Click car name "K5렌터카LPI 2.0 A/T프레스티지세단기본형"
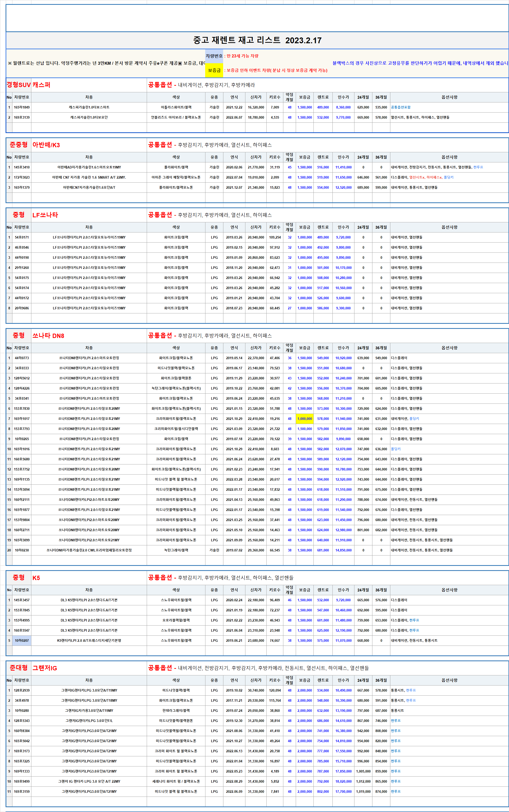 point(89,640)
